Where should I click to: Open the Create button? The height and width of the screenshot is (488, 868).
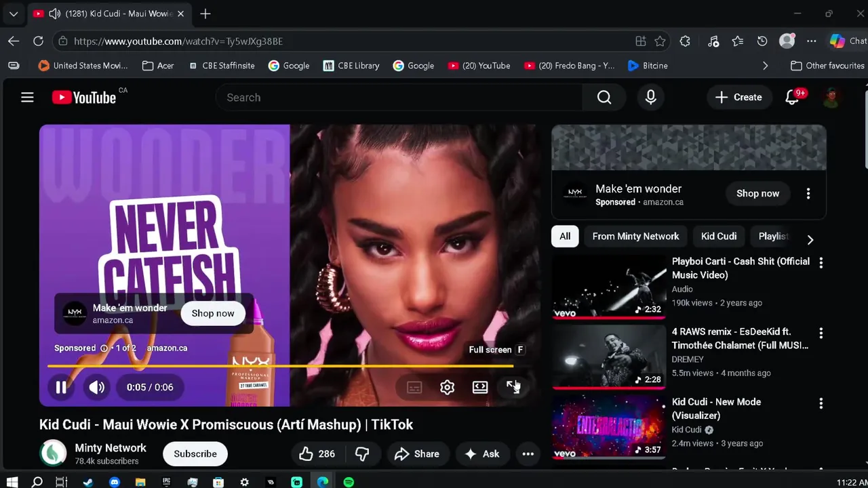click(738, 98)
